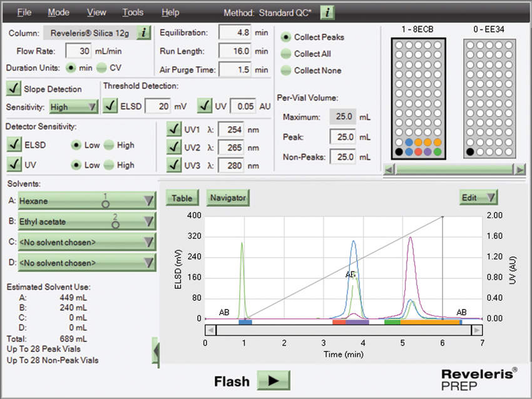532x399 pixels.
Task: Click the UV2 wavelength field showing 265
Action: point(231,148)
